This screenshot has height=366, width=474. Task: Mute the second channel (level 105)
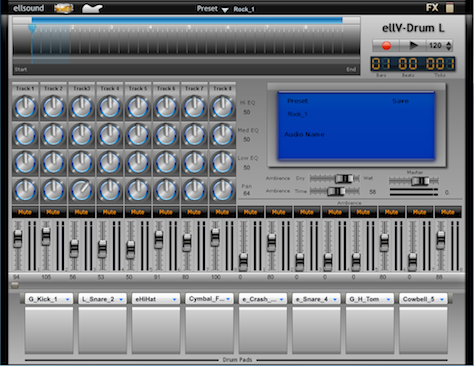point(53,212)
